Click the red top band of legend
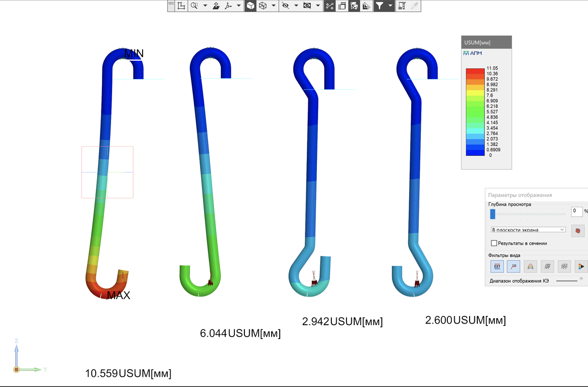 [475, 71]
